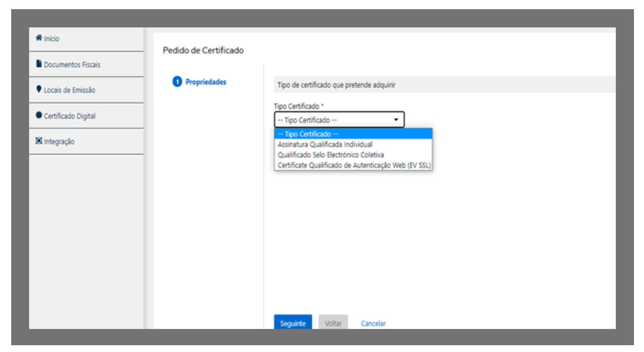644x352 pixels.
Task: Click the Cancelar link
Action: (373, 323)
